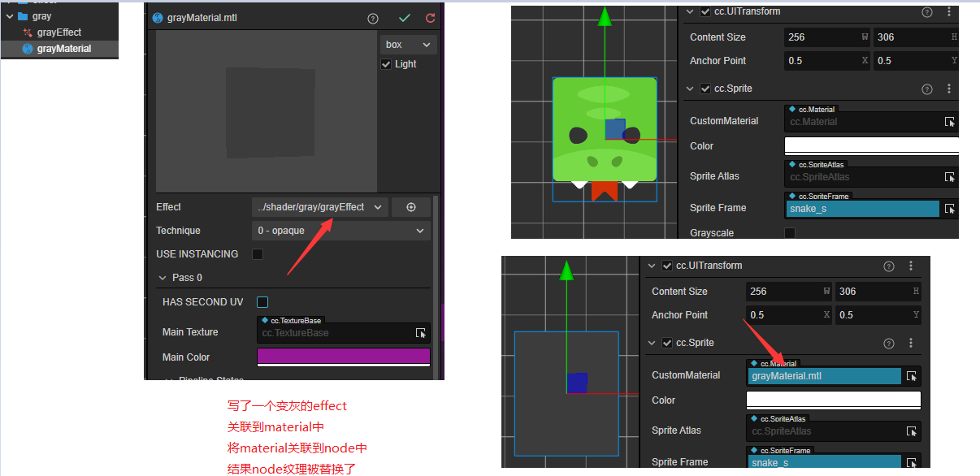Click the gray box material preview
Screen dimensions: 980x476
tap(270, 112)
